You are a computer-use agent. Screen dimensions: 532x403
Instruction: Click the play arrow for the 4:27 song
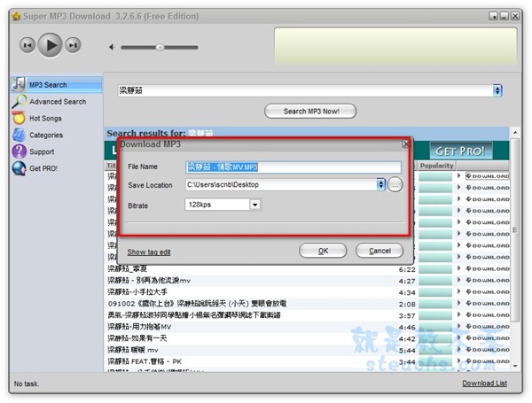point(458,280)
